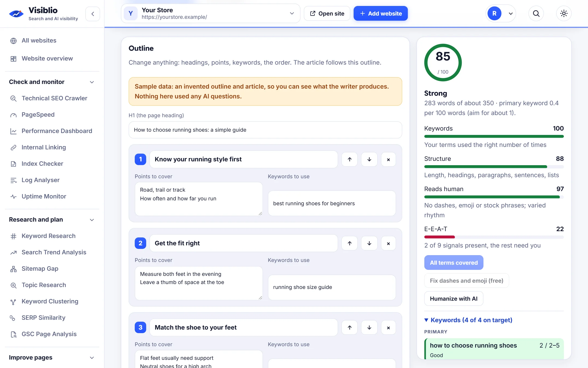The width and height of the screenshot is (588, 368).
Task: Delete section 2 Get the fit right
Action: 388,243
